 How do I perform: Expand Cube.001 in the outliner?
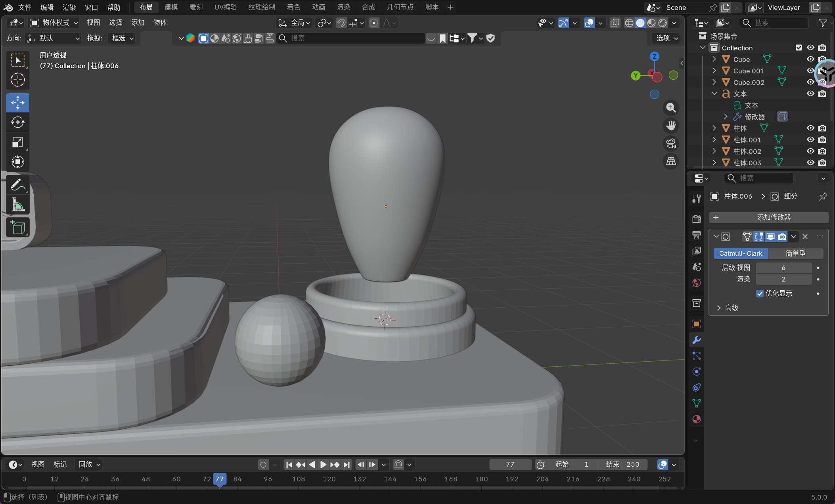tap(714, 71)
